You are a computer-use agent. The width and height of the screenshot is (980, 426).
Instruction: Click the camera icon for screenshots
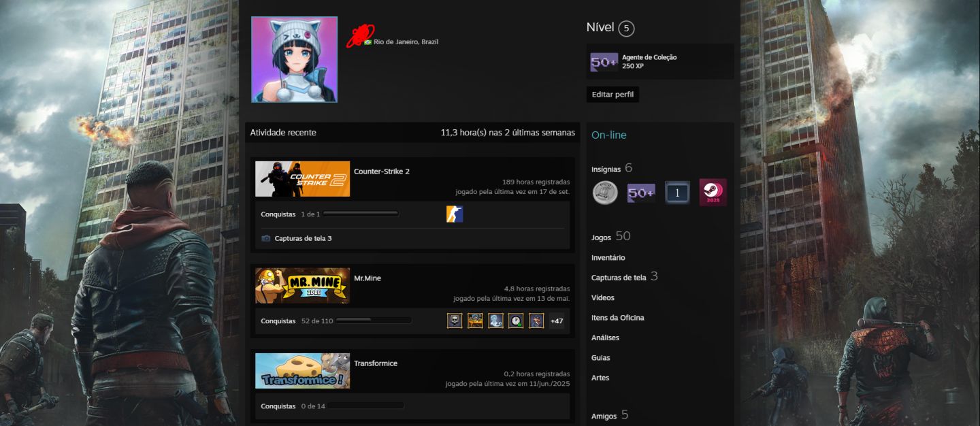pyautogui.click(x=266, y=238)
